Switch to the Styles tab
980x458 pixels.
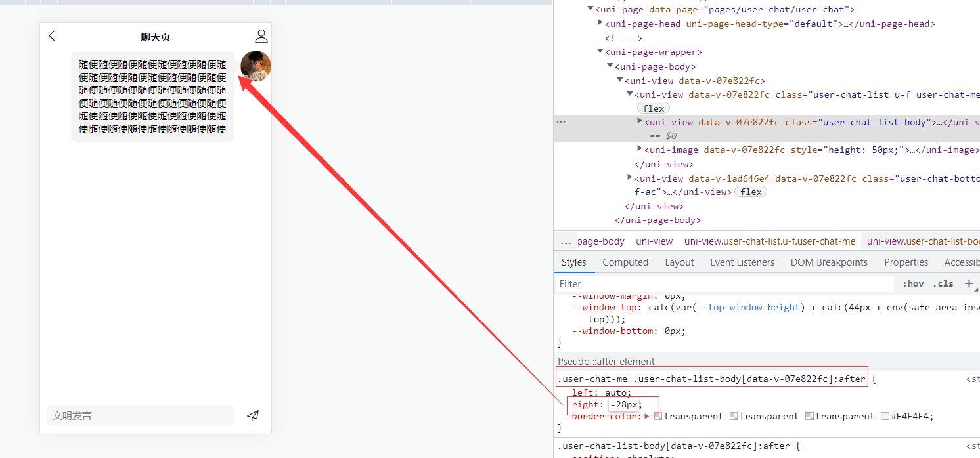pyautogui.click(x=574, y=262)
